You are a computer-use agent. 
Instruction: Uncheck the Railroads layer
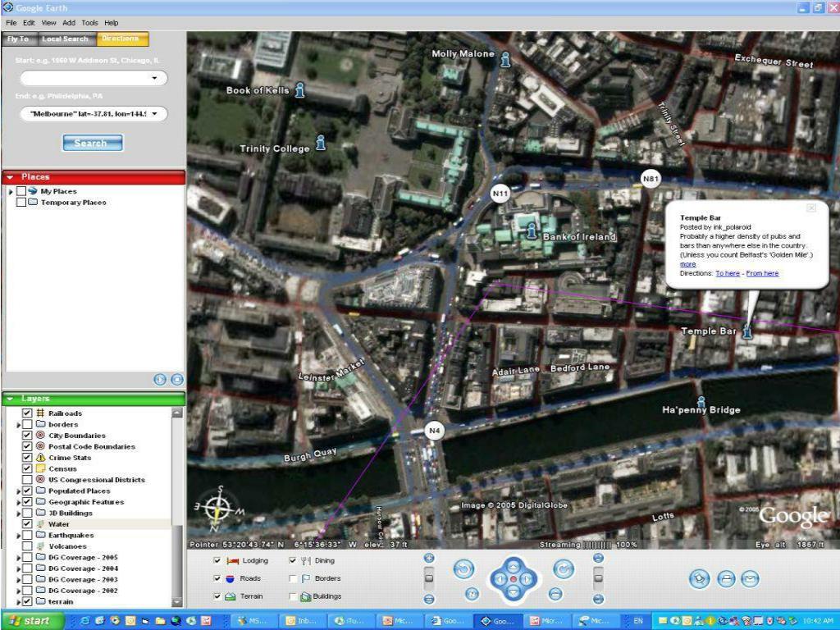[27, 413]
